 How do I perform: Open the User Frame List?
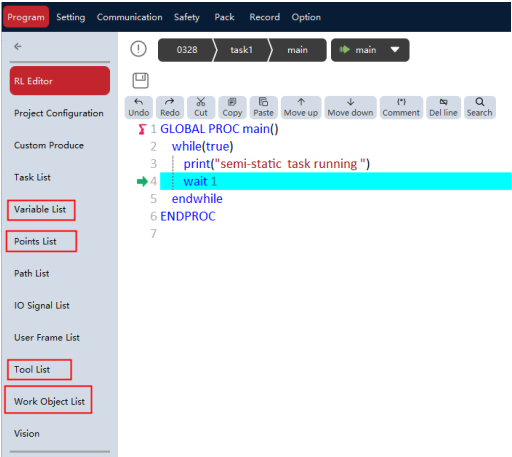point(47,338)
